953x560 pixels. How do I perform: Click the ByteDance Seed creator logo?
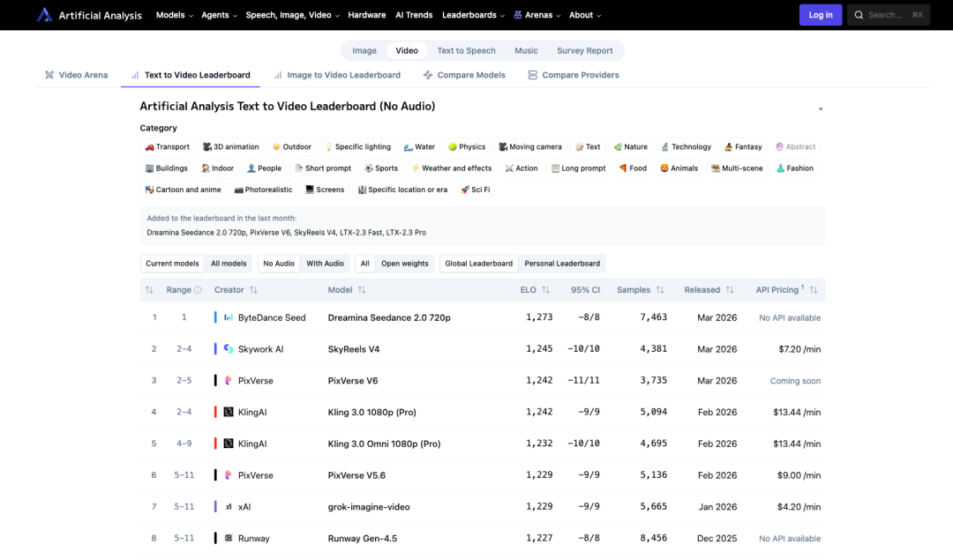[x=229, y=317]
